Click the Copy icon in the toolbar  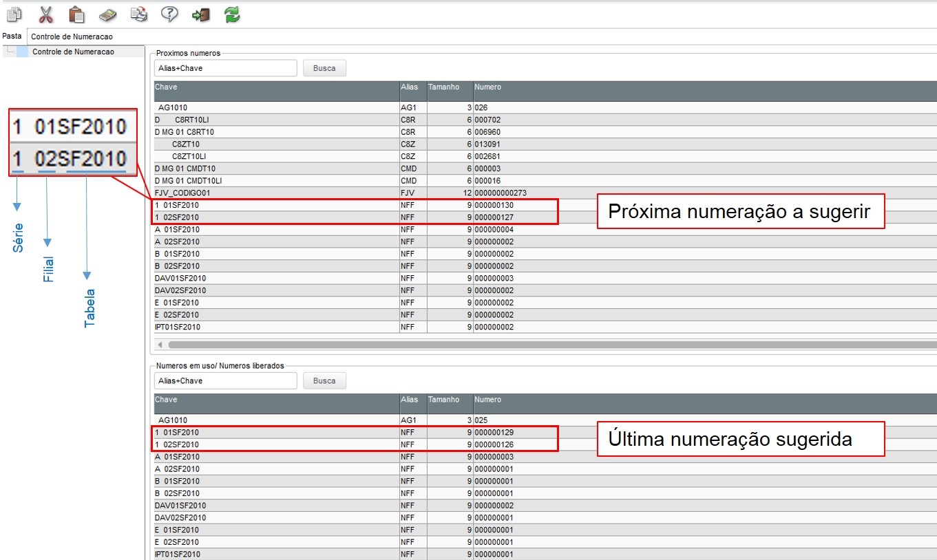coord(14,14)
